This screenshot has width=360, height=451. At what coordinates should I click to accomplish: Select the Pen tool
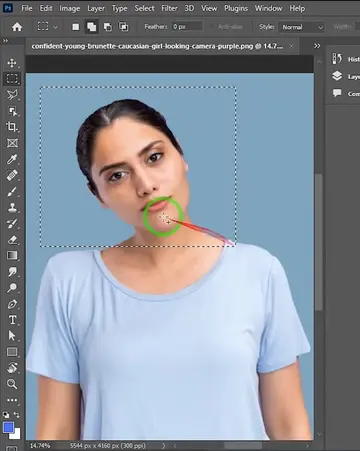point(12,304)
